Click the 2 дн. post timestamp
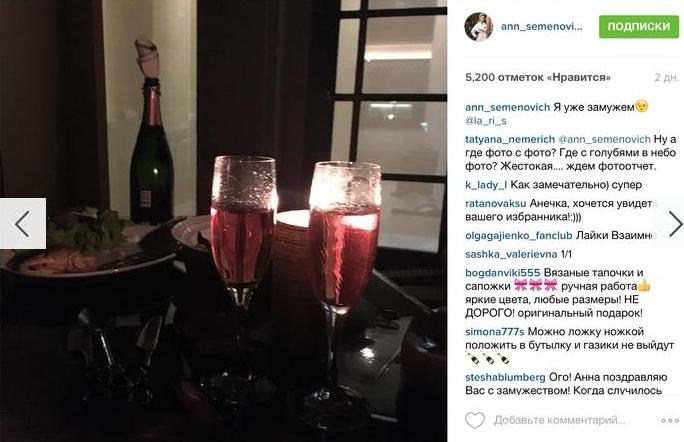 [x=666, y=77]
